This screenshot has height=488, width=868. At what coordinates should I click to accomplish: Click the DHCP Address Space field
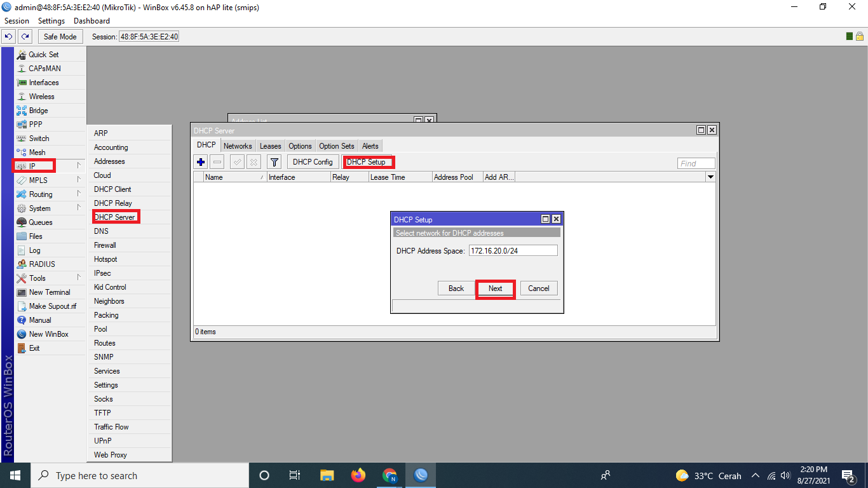pyautogui.click(x=513, y=251)
